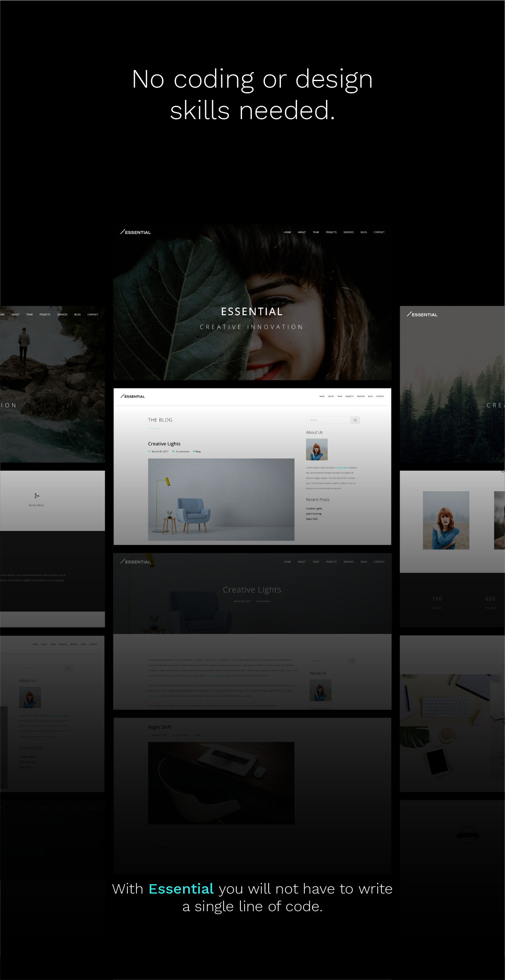Viewport: 505px width, 980px height.
Task: Open Home in the leaf hero navigation
Action: [288, 232]
